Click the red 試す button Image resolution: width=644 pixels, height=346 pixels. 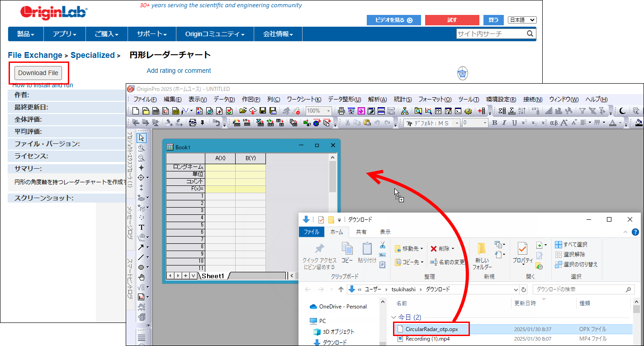click(x=452, y=20)
